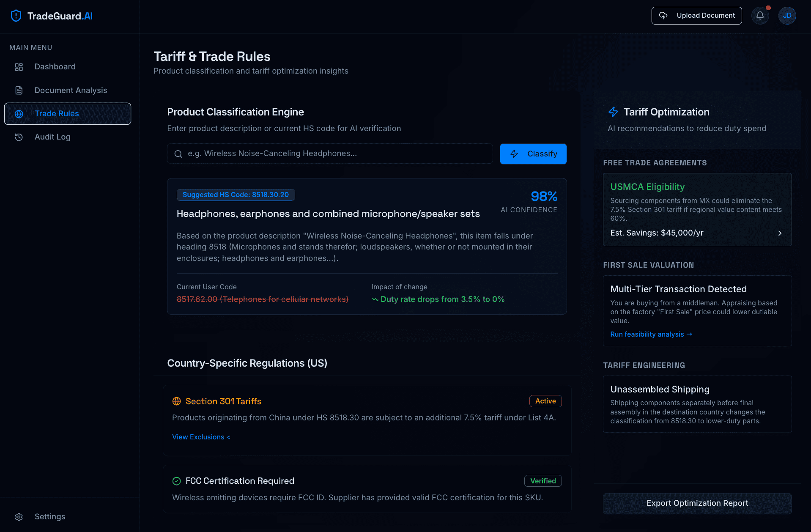Click the Audit Log history icon
This screenshot has width=811, height=532.
[19, 137]
